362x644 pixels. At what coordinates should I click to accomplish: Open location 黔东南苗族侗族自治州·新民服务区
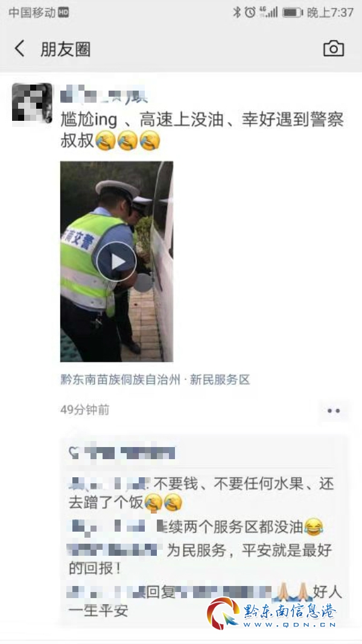pyautogui.click(x=155, y=379)
